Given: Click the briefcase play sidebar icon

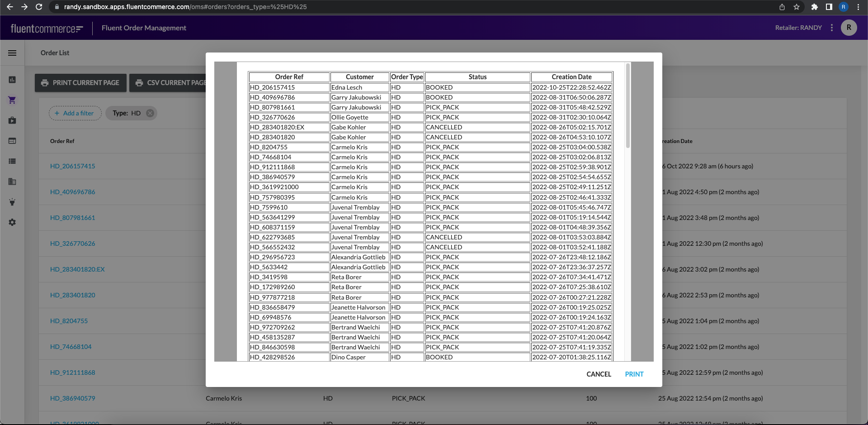Looking at the screenshot, I should [x=12, y=120].
